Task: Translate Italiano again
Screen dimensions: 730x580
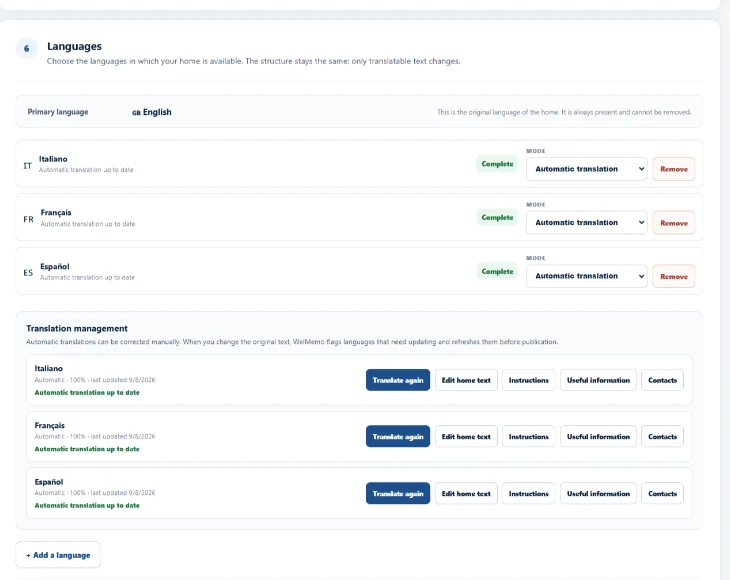Action: click(398, 380)
